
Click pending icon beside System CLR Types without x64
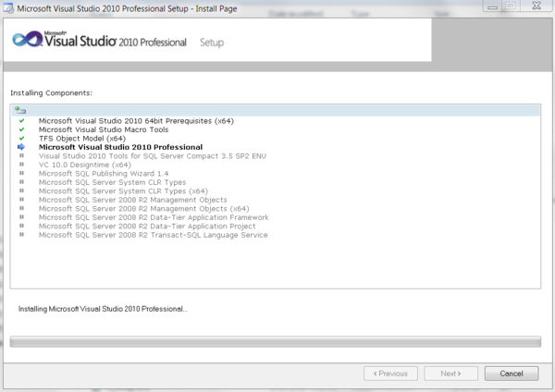click(x=21, y=182)
